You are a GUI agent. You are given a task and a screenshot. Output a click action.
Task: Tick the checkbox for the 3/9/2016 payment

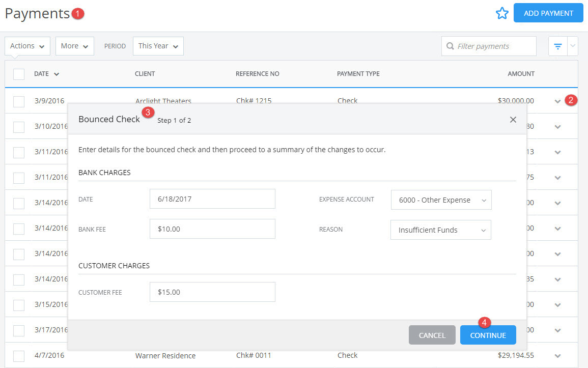coord(18,101)
